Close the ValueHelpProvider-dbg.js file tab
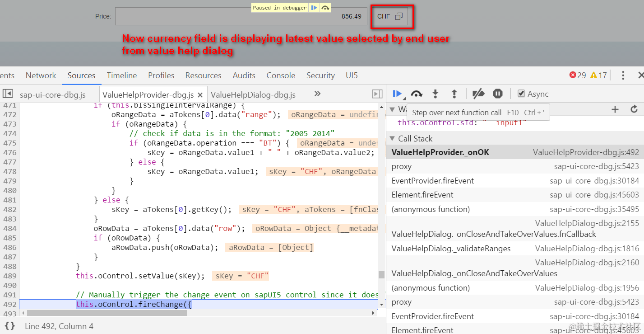The height and width of the screenshot is (334, 644). tap(200, 95)
